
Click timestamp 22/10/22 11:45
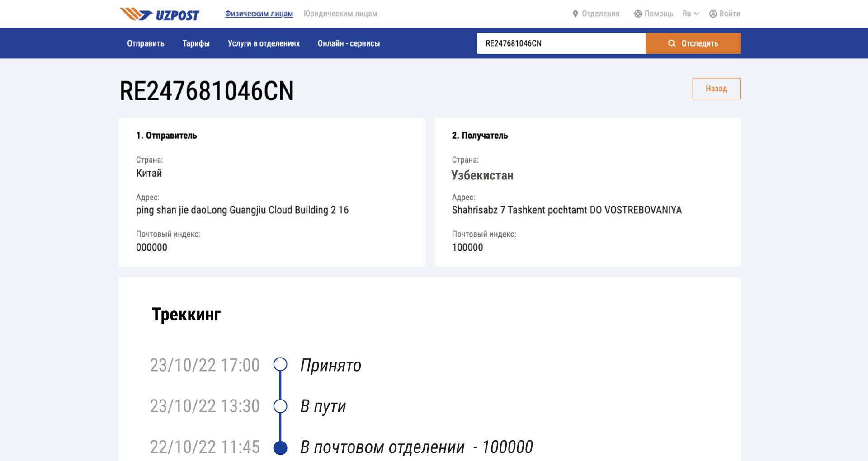[x=205, y=447]
